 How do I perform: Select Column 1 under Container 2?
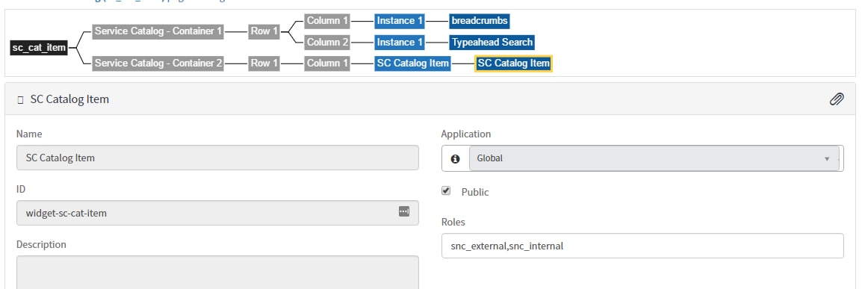pyautogui.click(x=327, y=63)
